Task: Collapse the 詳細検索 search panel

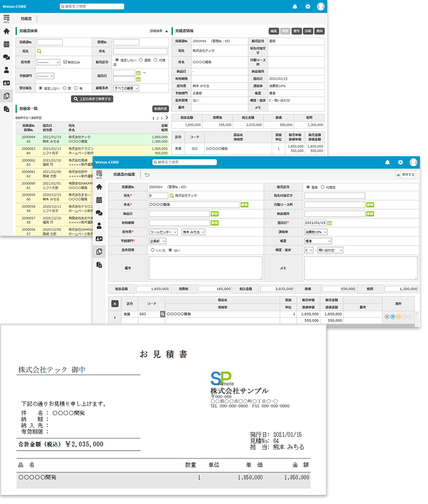Action: 159,30
